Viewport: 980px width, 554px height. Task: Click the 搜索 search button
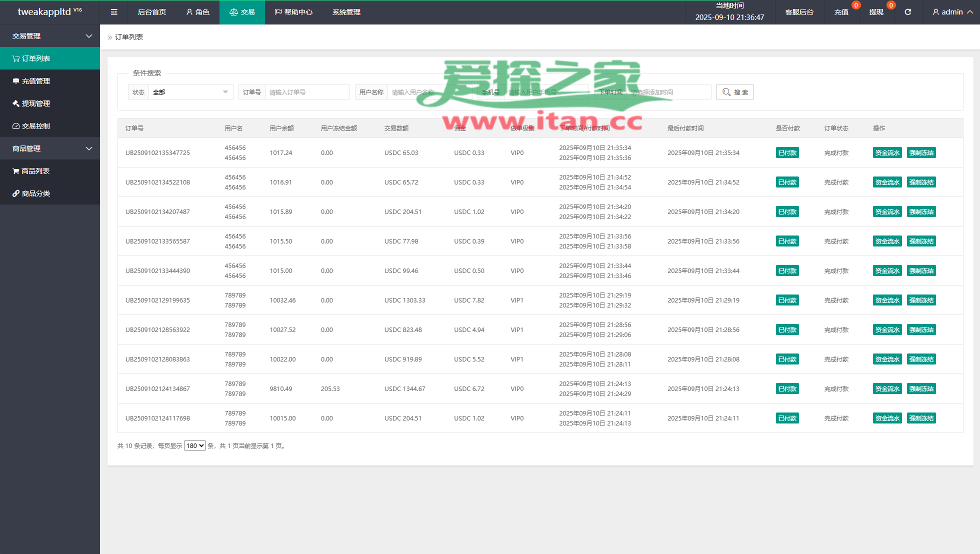tap(734, 92)
